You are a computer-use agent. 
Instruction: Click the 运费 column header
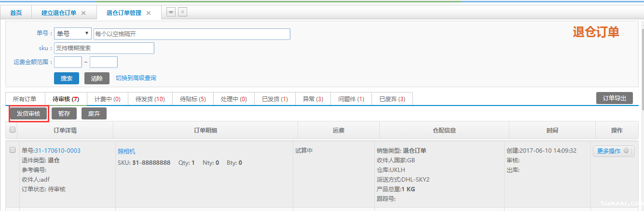pos(339,130)
